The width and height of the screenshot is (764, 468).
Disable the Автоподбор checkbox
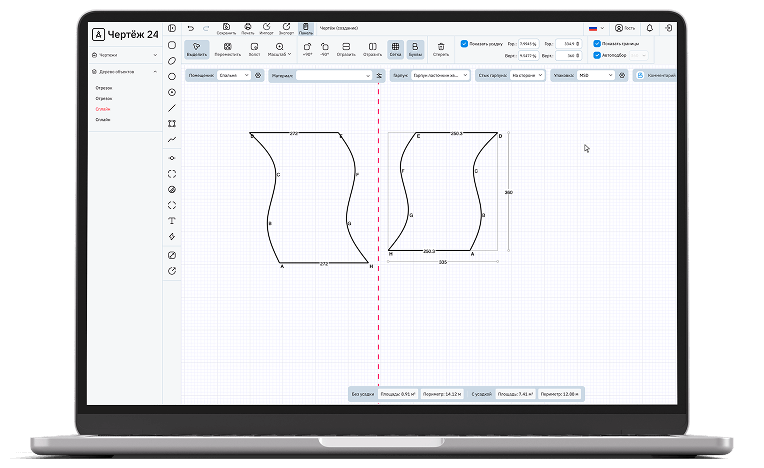point(597,55)
